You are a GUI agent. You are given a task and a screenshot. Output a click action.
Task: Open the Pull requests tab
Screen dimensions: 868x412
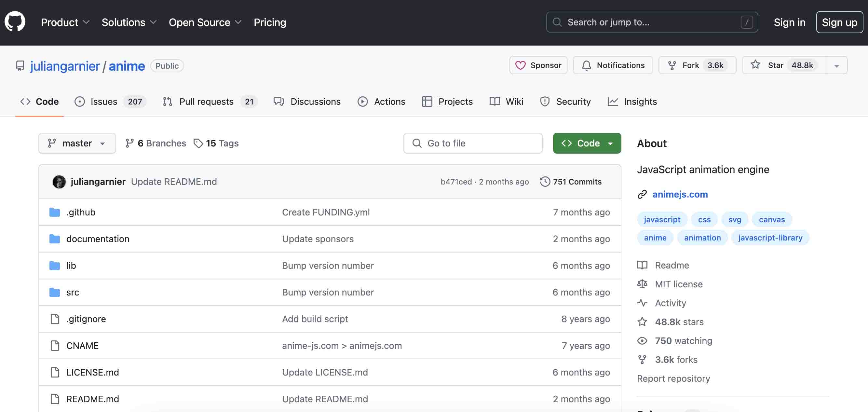tap(210, 102)
